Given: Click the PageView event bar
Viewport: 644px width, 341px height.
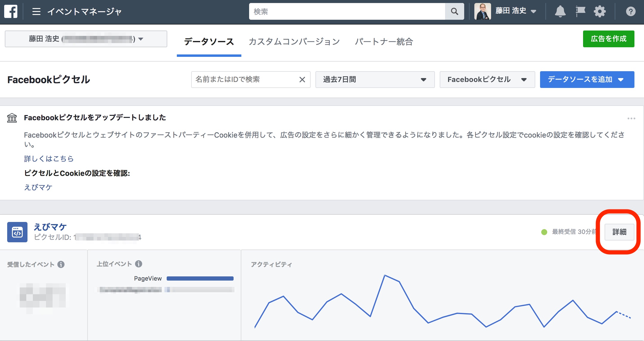Looking at the screenshot, I should 200,278.
